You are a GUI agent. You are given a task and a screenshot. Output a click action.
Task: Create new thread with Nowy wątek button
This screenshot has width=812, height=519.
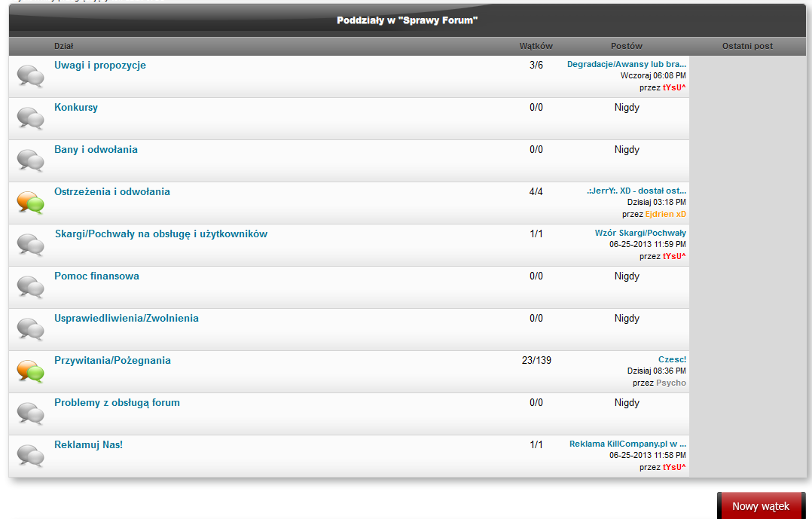(761, 505)
